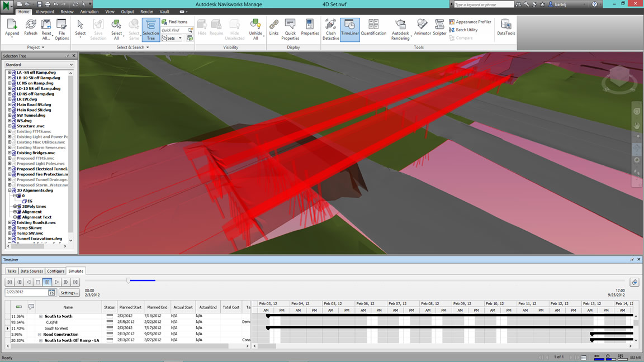Pause the simulation
Image resolution: width=644 pixels, height=362 pixels.
(x=47, y=282)
